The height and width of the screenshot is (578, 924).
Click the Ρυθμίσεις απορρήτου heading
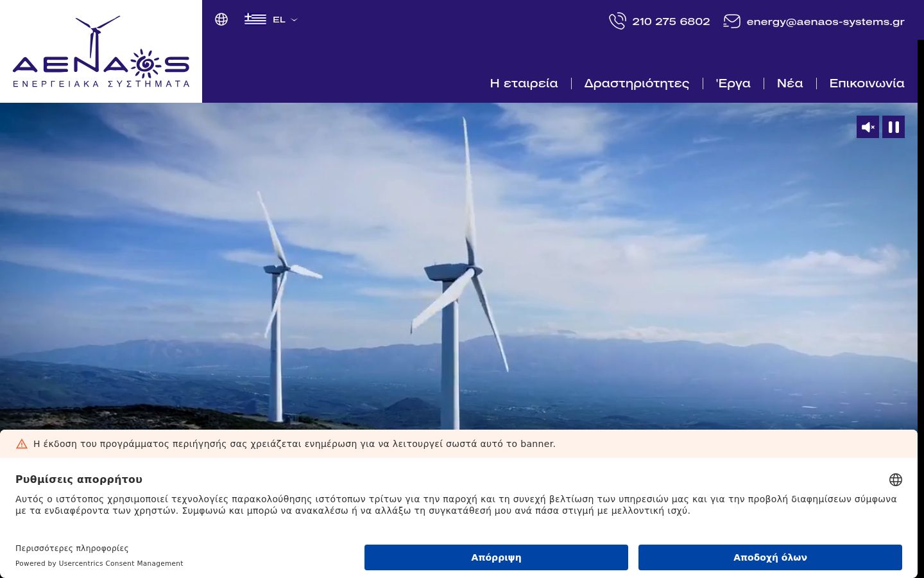point(79,479)
